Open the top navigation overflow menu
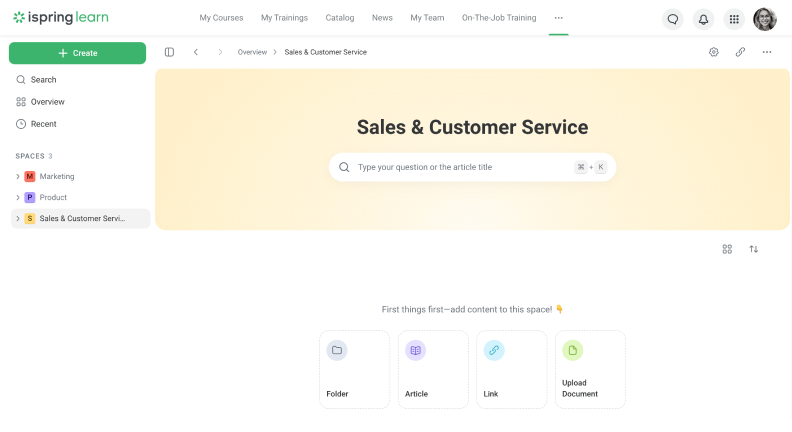Image resolution: width=792 pixels, height=432 pixels. (558, 18)
